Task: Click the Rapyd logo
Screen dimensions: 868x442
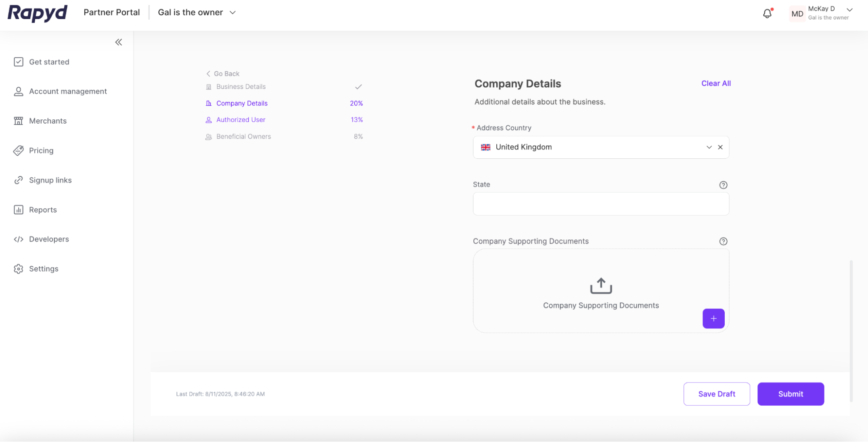Action: click(37, 13)
